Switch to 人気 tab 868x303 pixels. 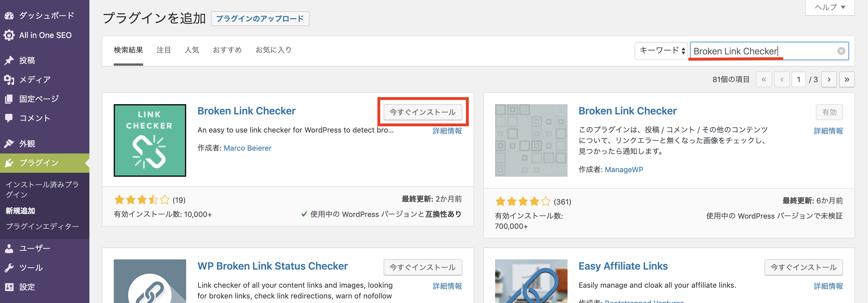click(192, 50)
